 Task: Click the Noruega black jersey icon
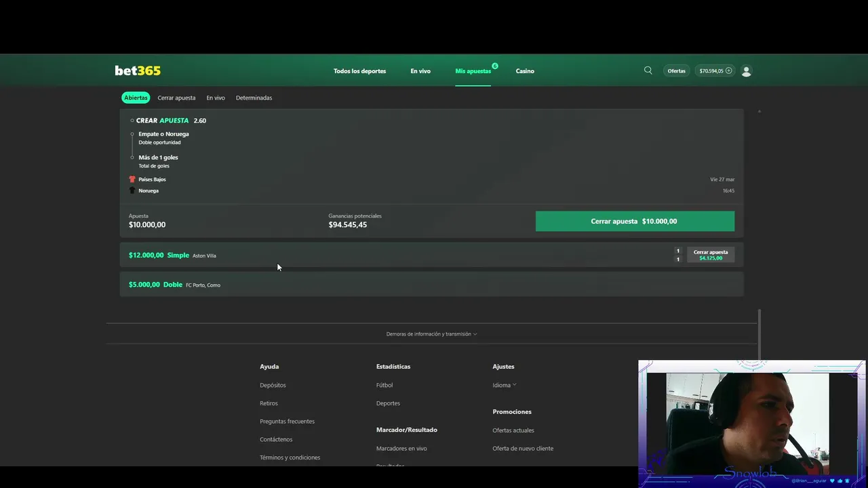[x=132, y=190]
